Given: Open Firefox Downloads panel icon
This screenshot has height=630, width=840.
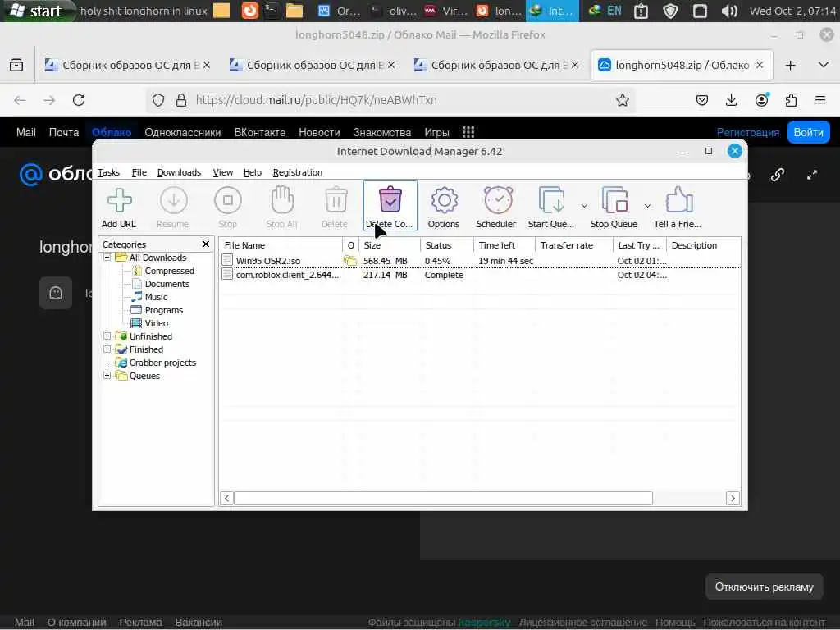Looking at the screenshot, I should (731, 100).
